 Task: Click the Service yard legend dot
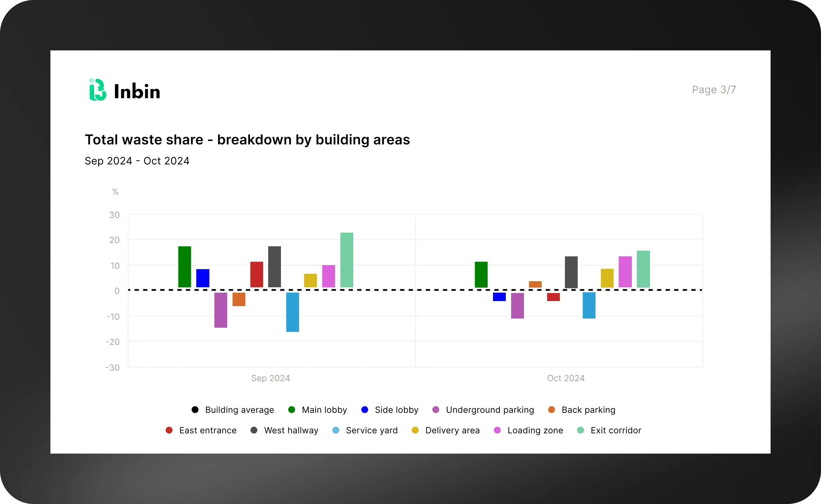pyautogui.click(x=336, y=430)
